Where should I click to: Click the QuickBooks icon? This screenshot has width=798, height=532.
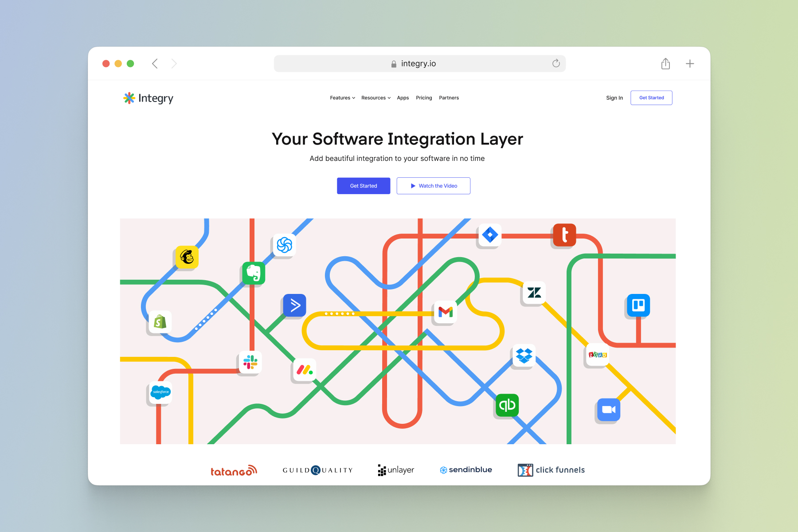coord(507,405)
